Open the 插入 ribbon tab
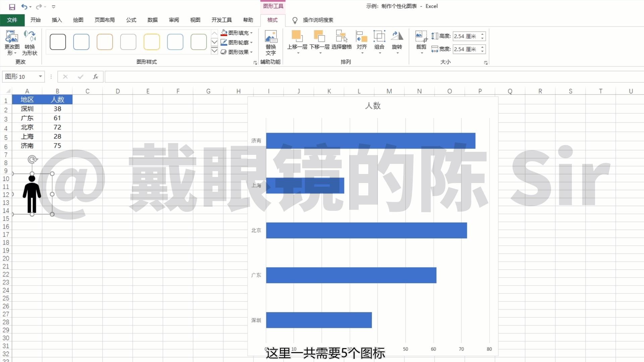 57,20
